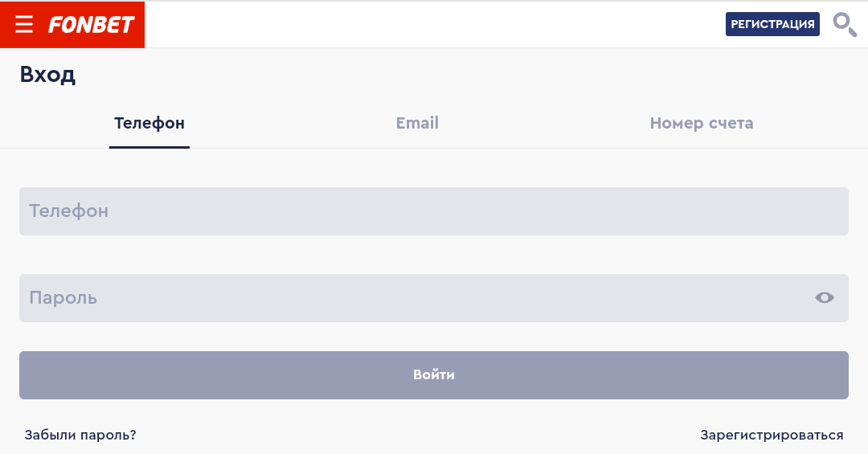Show password using the eye icon

point(825,298)
